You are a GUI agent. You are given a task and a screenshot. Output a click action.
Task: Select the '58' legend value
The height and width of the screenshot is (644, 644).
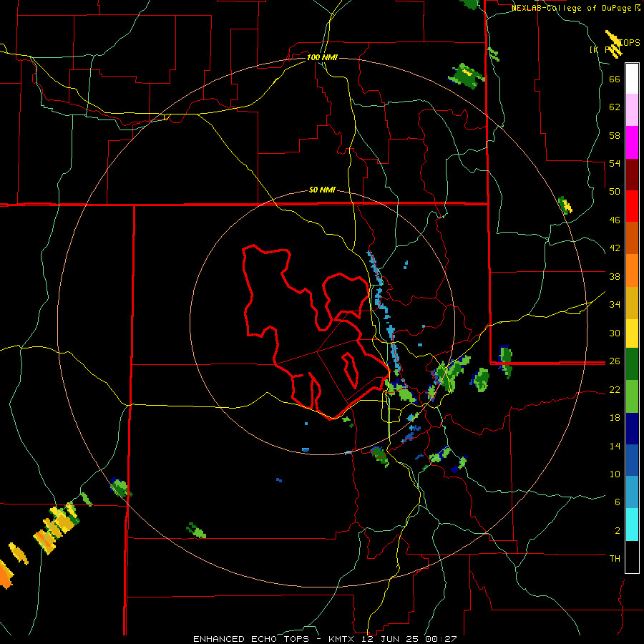click(x=615, y=135)
